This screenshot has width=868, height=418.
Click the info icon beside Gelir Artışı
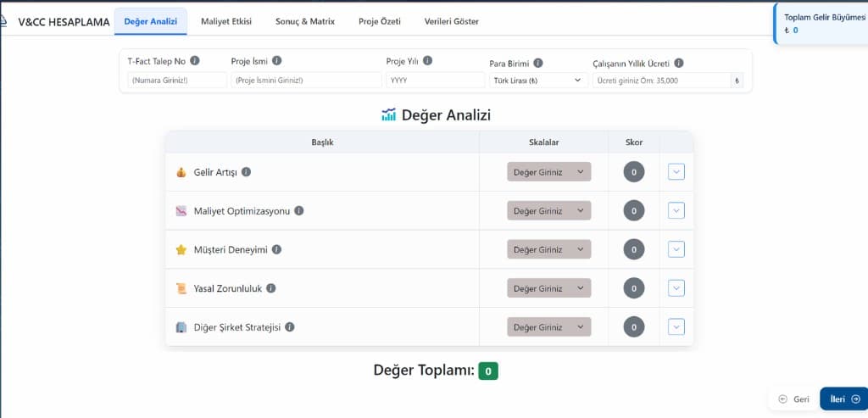(x=247, y=171)
